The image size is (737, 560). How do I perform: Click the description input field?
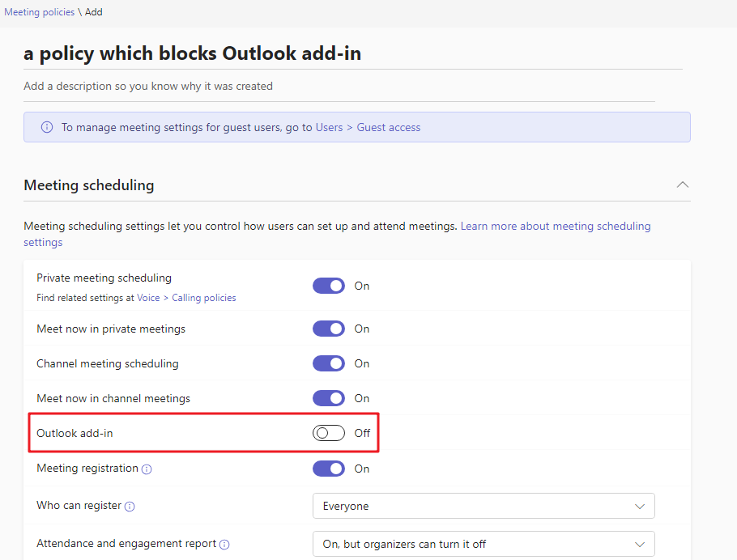pos(339,87)
